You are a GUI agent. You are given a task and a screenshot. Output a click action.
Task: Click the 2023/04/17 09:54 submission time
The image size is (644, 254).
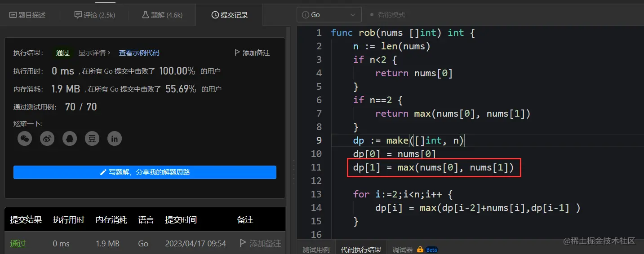(195, 243)
